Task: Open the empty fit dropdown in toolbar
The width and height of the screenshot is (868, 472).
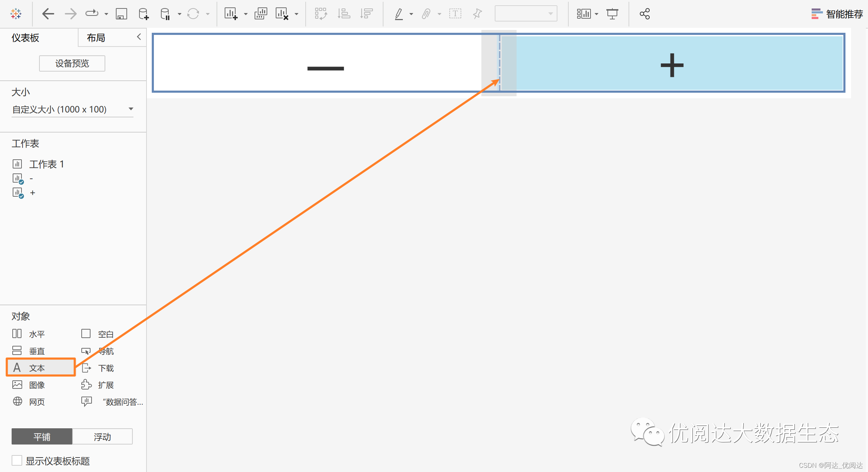Action: pyautogui.click(x=525, y=14)
